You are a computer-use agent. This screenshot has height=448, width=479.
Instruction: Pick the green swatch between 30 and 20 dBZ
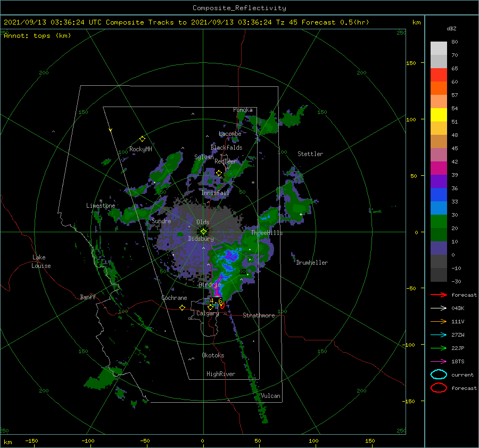(x=439, y=222)
